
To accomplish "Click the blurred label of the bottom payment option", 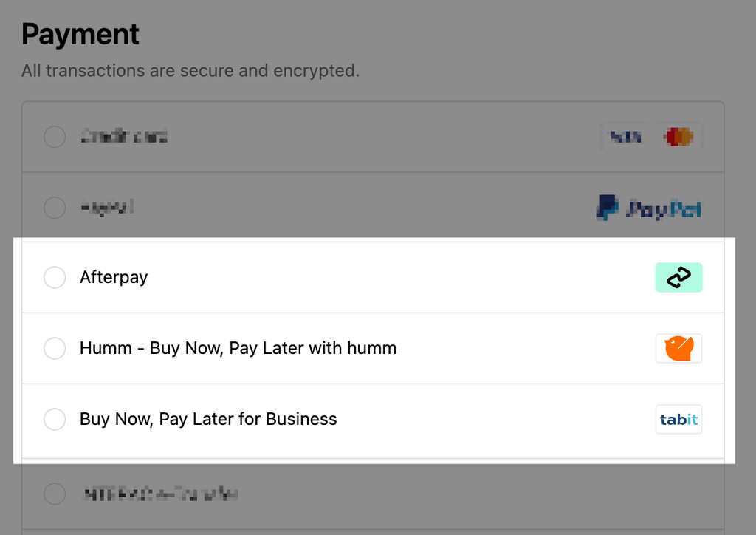I will pos(159,493).
